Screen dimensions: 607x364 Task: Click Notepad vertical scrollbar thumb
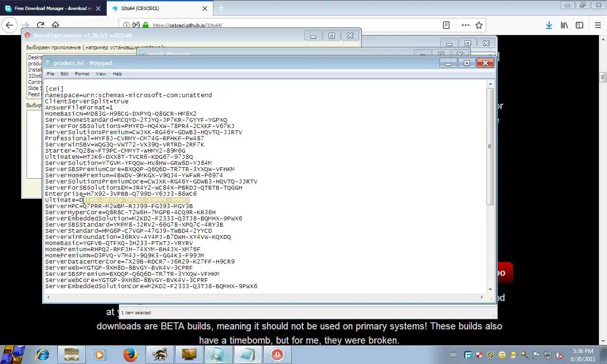tap(490, 146)
